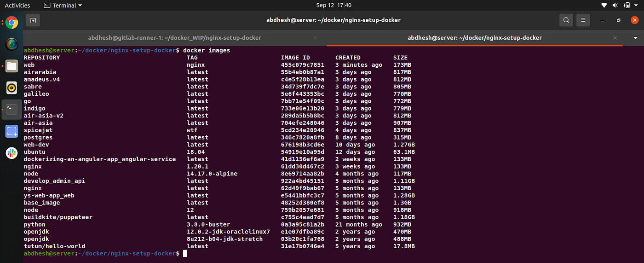Click image ID 62d49f9bab67
The image size is (644, 263).
point(303,188)
